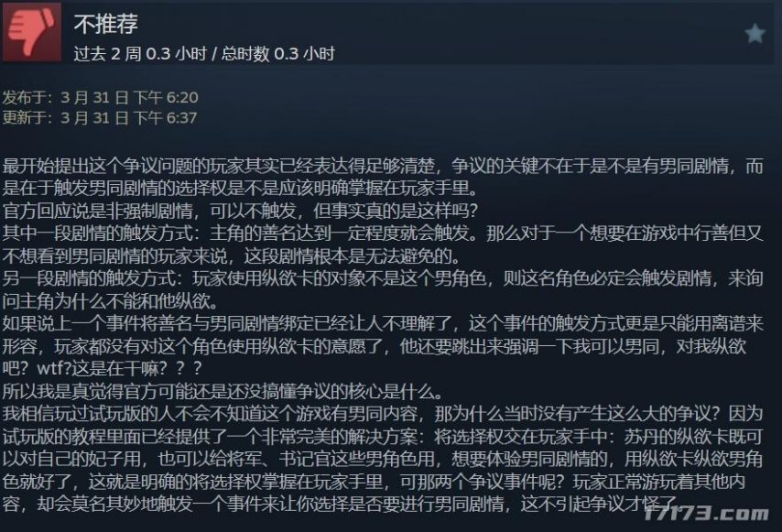Click the 发布于 3月31日 posted date
The image size is (782, 532).
(100, 97)
